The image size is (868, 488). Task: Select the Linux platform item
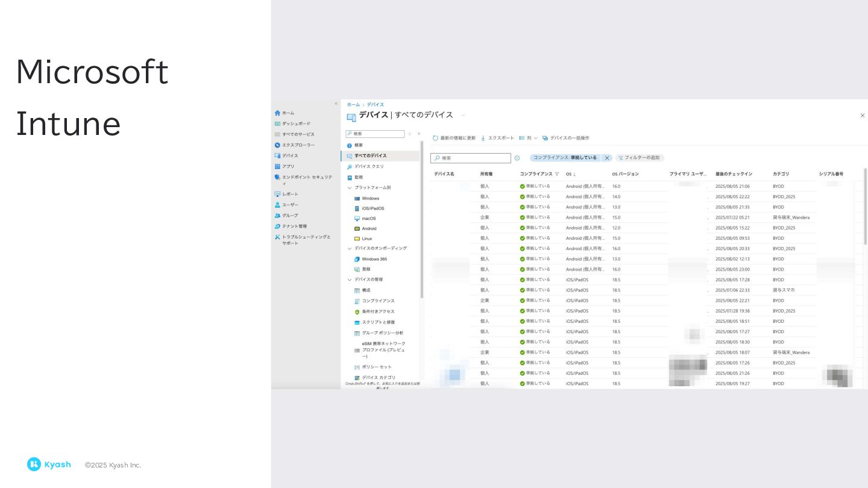363,239
